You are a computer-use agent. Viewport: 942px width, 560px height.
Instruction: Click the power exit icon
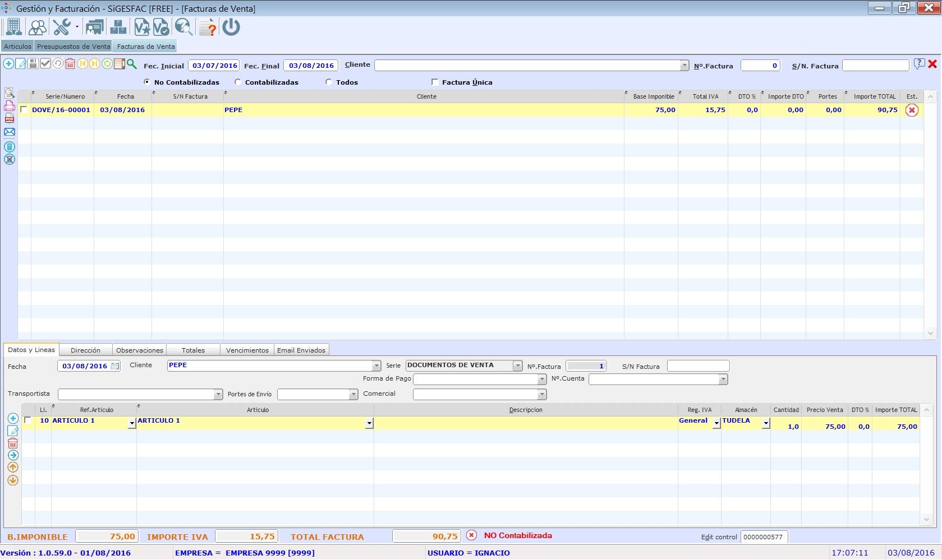click(231, 27)
